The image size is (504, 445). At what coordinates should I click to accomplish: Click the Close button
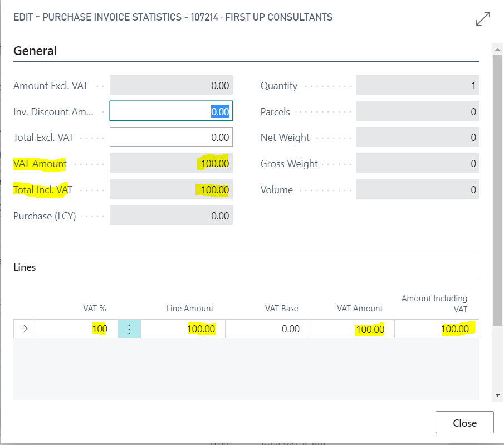pos(464,423)
